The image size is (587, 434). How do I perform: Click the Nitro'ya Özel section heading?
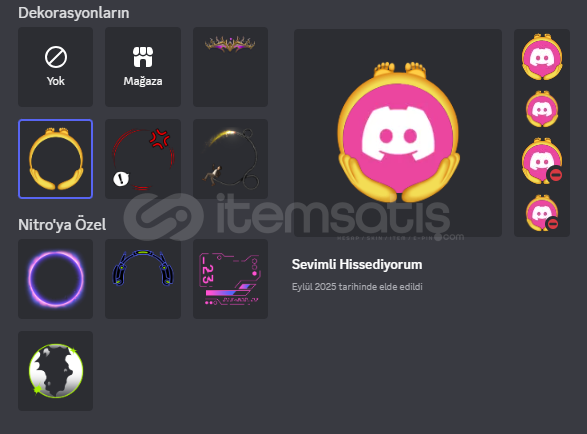click(62, 225)
